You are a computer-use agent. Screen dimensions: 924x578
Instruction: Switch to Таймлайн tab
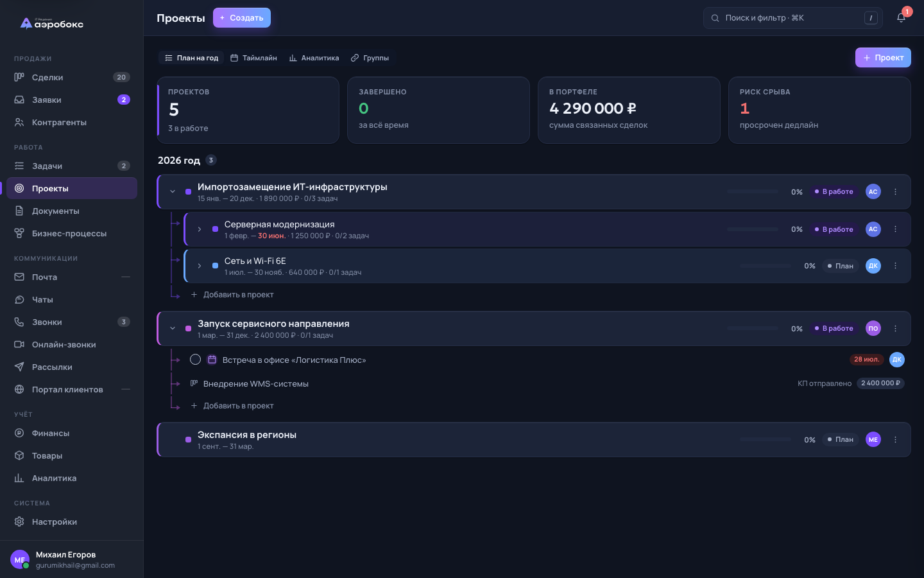(x=253, y=58)
